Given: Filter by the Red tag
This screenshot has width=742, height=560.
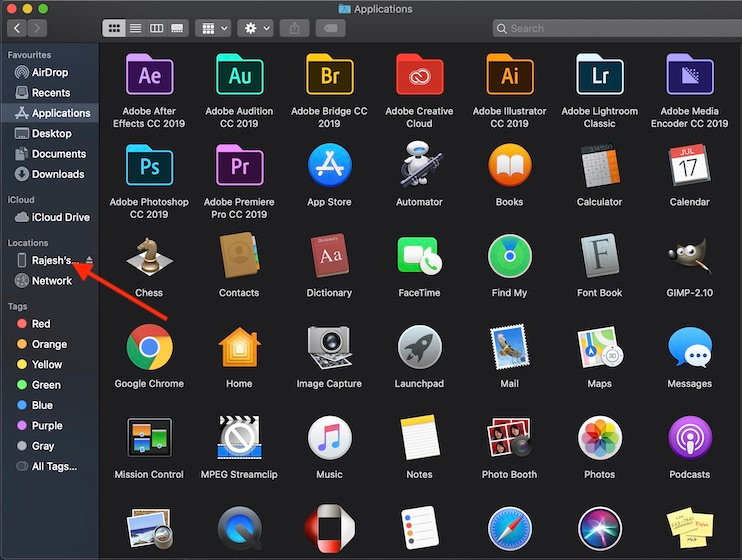Looking at the screenshot, I should coord(41,324).
